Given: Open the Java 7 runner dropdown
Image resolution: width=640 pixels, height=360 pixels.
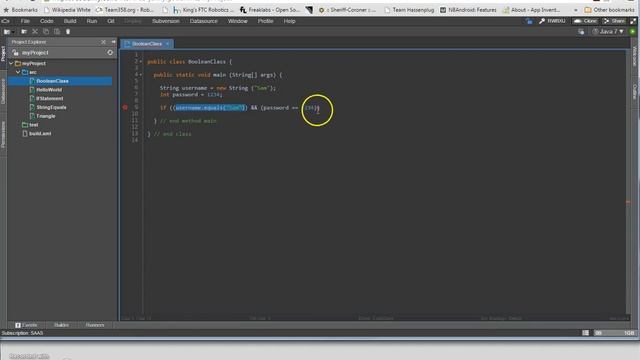Looking at the screenshot, I should point(608,31).
